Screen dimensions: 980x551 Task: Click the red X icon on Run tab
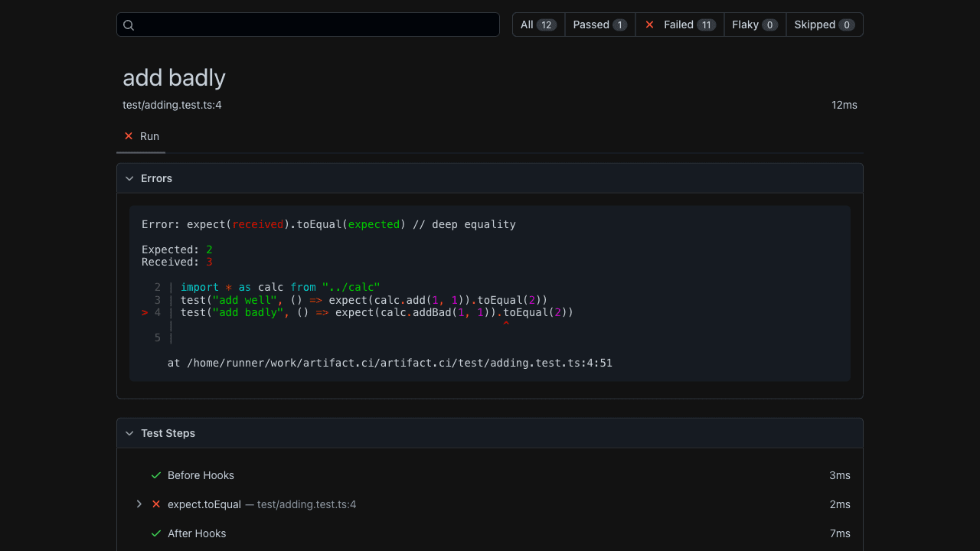(x=129, y=136)
